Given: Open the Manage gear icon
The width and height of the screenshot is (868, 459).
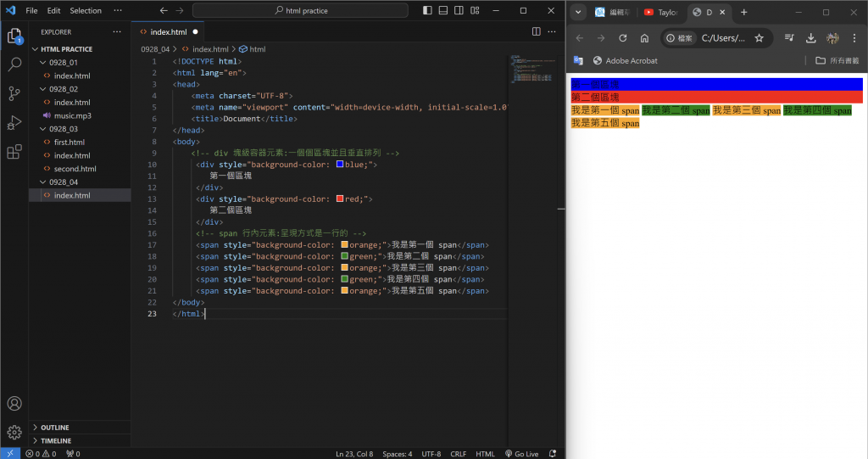Looking at the screenshot, I should [14, 432].
